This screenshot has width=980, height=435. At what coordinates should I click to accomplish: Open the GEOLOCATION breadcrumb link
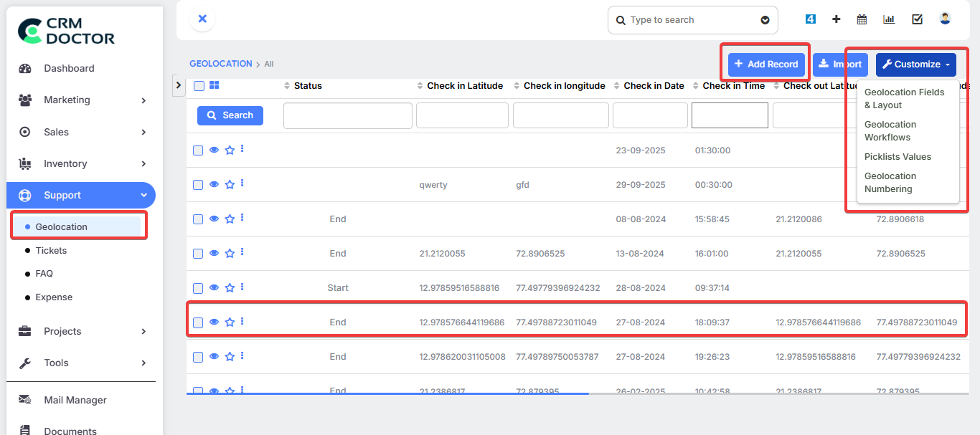[220, 63]
